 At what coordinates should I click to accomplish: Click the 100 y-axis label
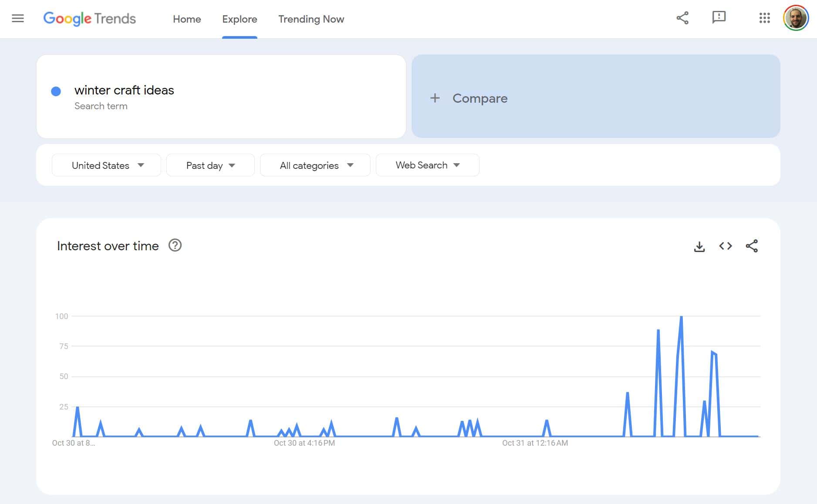point(62,316)
